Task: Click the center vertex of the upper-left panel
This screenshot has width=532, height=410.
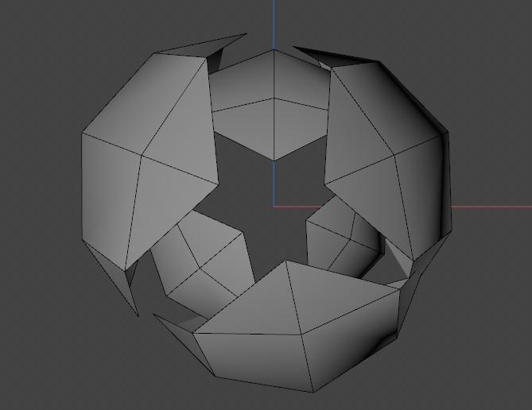Action: pos(142,155)
